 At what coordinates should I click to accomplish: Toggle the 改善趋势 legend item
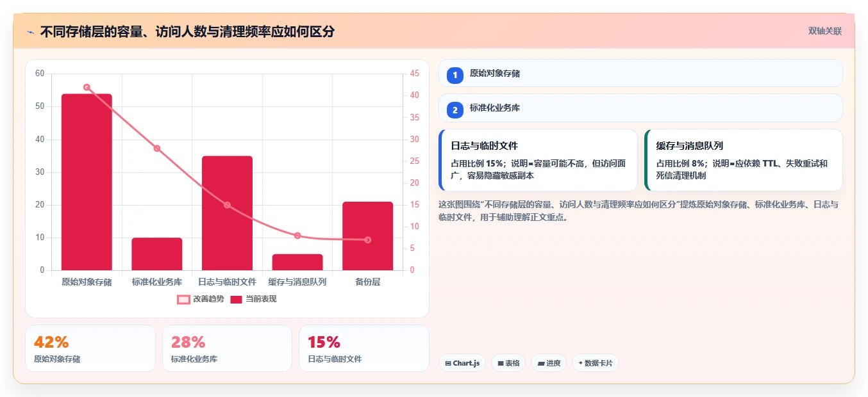point(201,299)
